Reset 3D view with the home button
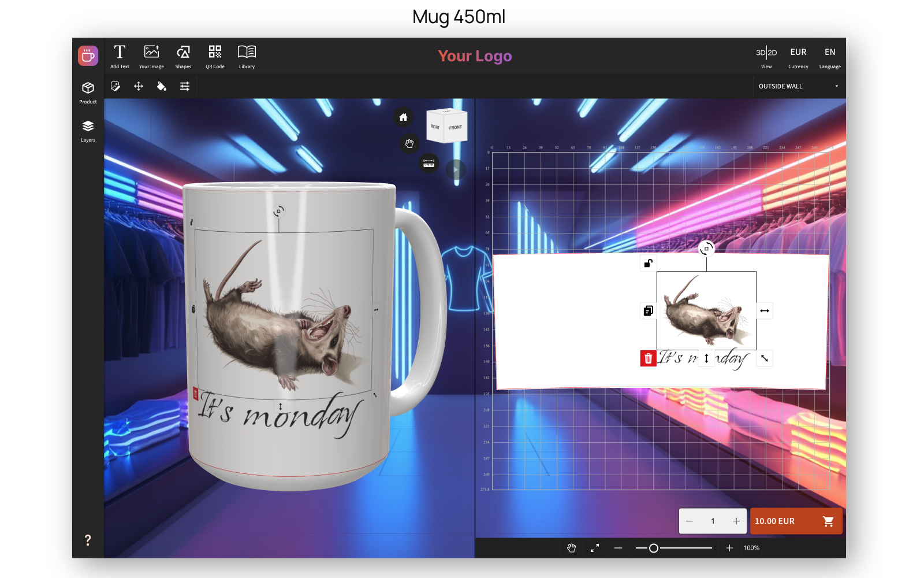Image resolution: width=924 pixels, height=578 pixels. (x=404, y=117)
